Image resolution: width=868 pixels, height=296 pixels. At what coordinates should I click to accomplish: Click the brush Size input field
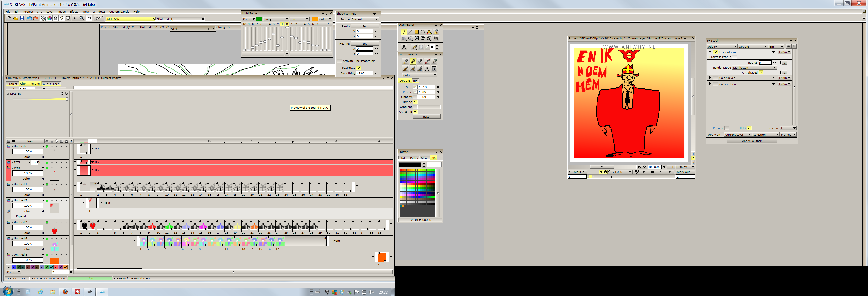click(x=426, y=87)
